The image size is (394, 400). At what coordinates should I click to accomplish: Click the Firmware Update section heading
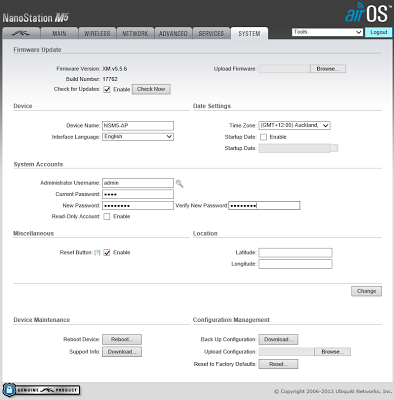(x=37, y=50)
